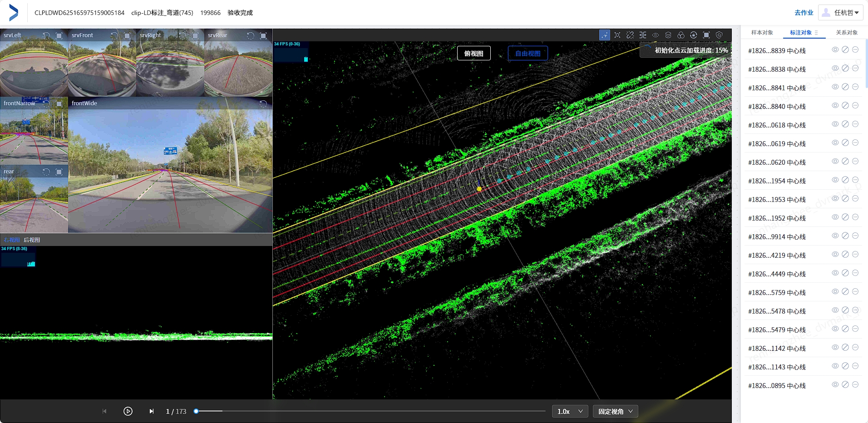This screenshot has height=423, width=868.
Task: Click the broken-link icon in the toolbar
Action: 630,35
